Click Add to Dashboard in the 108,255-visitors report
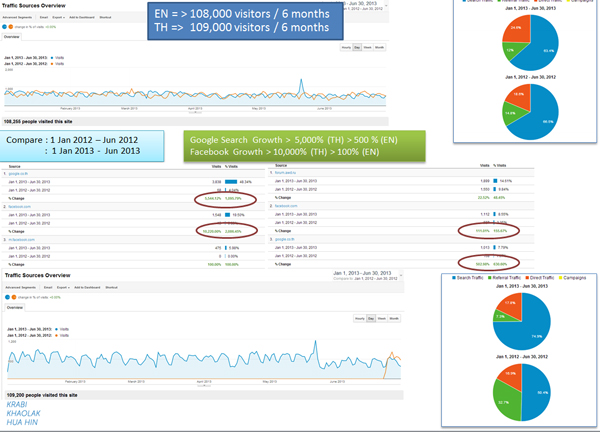This screenshot has width=600, height=432. tap(82, 17)
